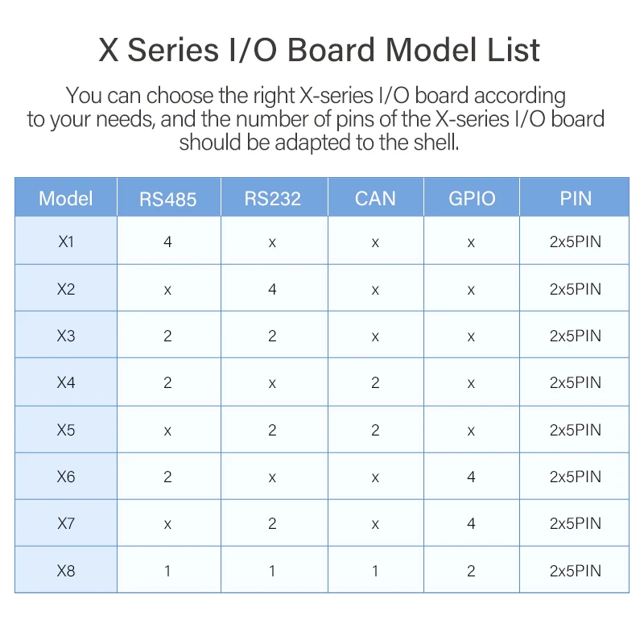This screenshot has width=644, height=644.
Task: Select the RS485 column header
Action: pyautogui.click(x=168, y=199)
